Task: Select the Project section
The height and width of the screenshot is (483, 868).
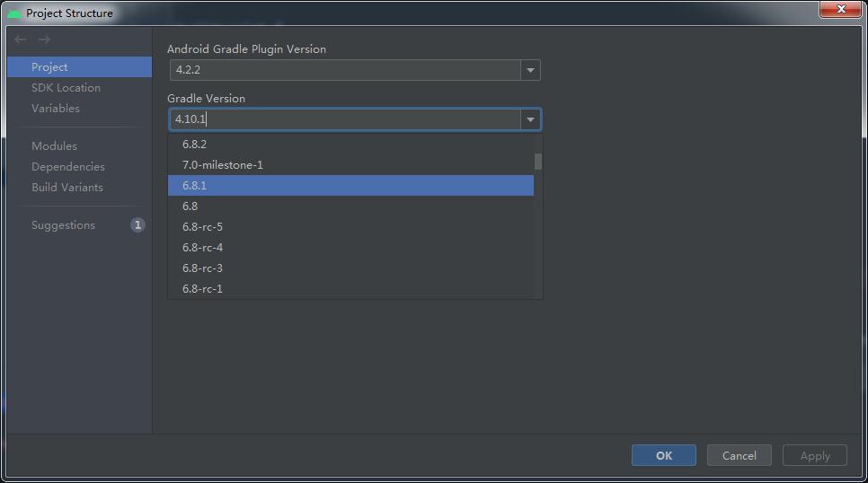Action: [x=79, y=67]
